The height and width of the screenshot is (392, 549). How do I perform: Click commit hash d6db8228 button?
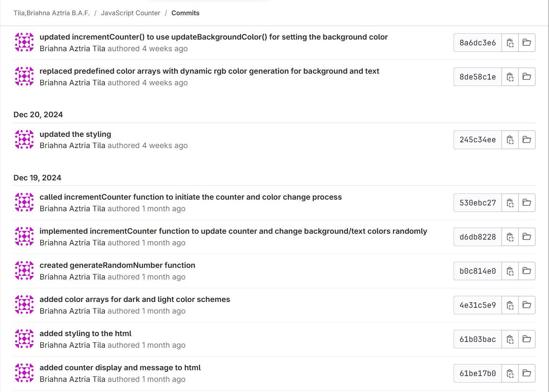[478, 237]
